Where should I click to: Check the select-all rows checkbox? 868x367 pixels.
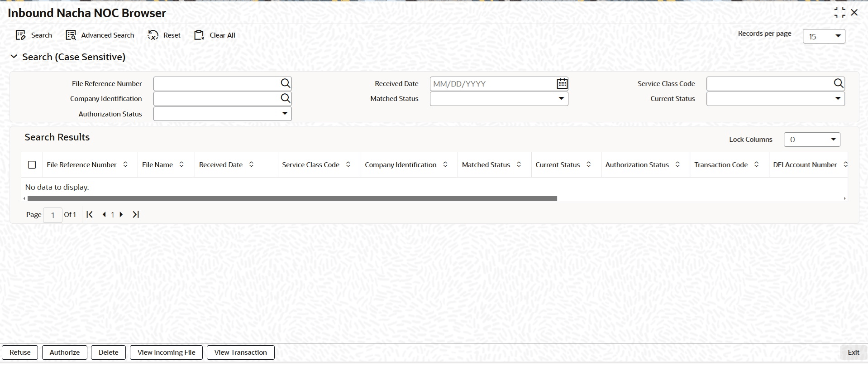pyautogui.click(x=32, y=165)
